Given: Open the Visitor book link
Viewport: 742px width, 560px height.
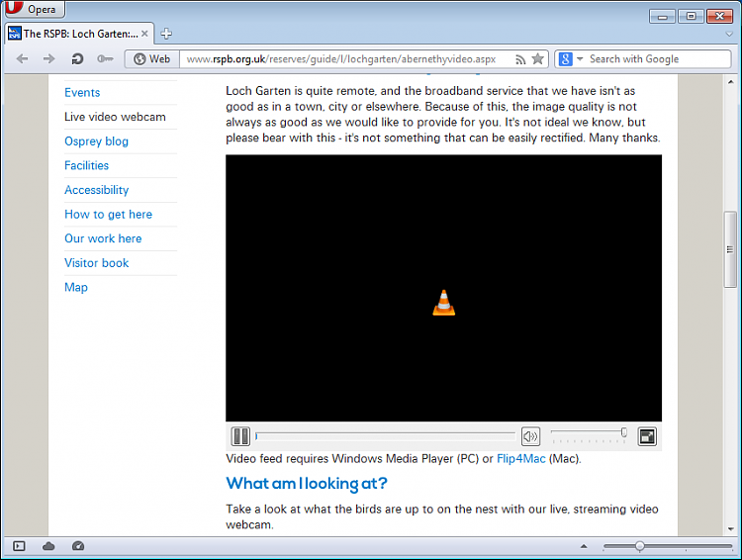Looking at the screenshot, I should (97, 263).
